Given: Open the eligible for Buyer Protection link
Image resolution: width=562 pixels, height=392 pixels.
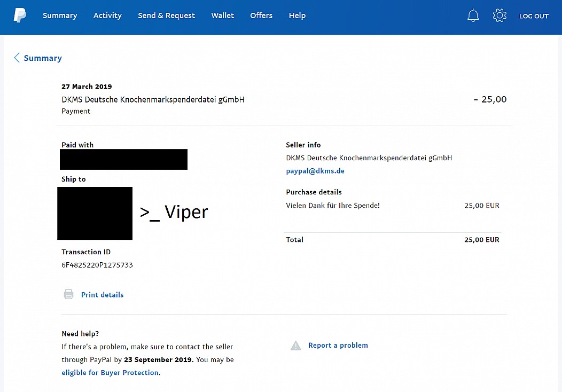Looking at the screenshot, I should coord(111,373).
